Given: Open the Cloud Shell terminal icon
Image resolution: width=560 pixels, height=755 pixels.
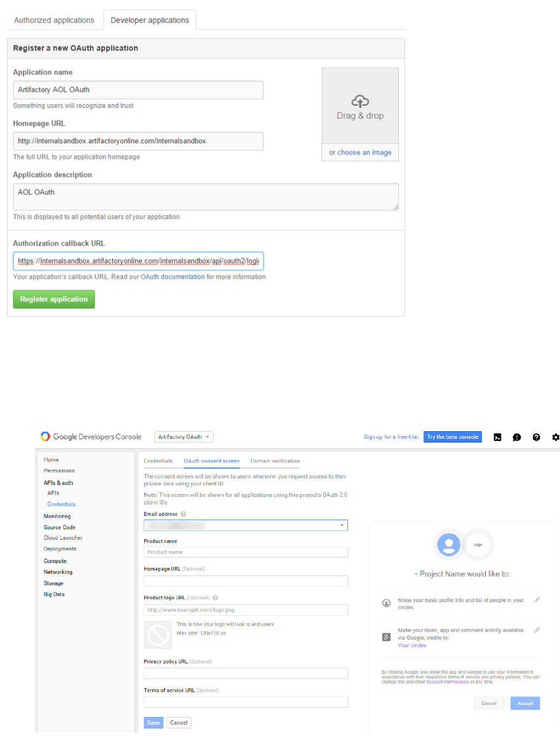Looking at the screenshot, I should tap(497, 437).
